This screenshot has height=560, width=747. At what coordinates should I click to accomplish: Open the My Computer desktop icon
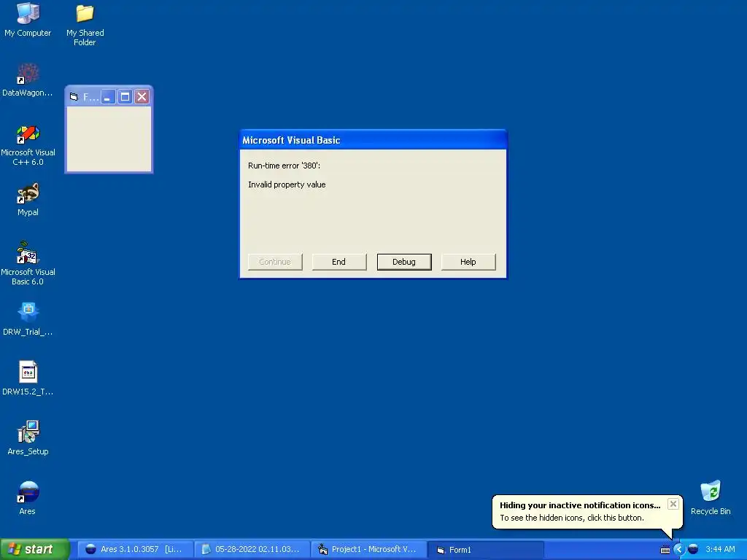coord(28,19)
